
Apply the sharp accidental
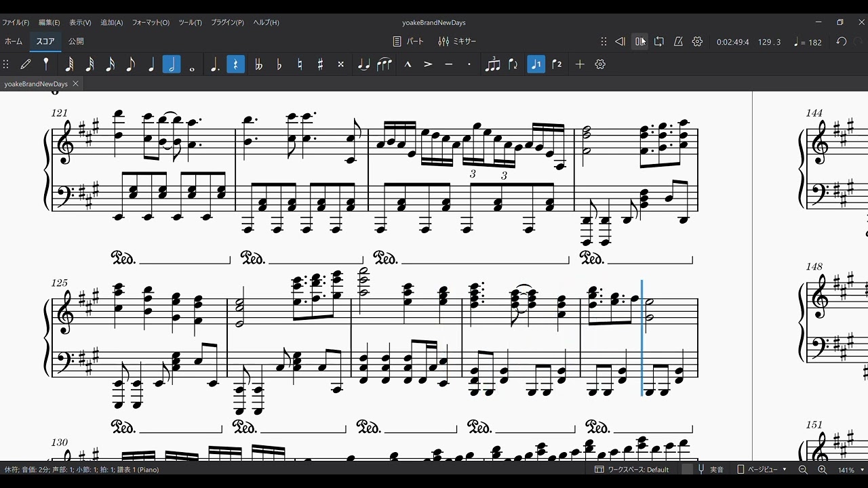click(320, 64)
